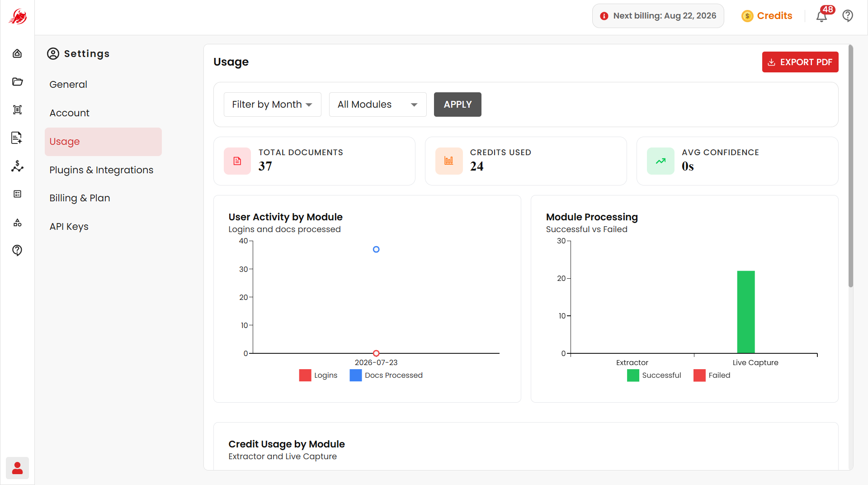
Task: Click the Settings user circle icon
Action: coord(53,54)
